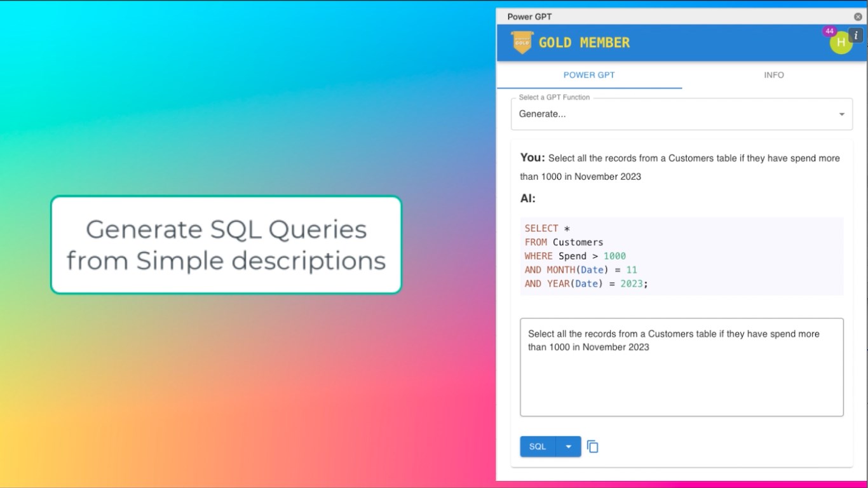Image resolution: width=868 pixels, height=488 pixels.
Task: Open the Select a GPT Function dropdown
Action: tap(682, 114)
